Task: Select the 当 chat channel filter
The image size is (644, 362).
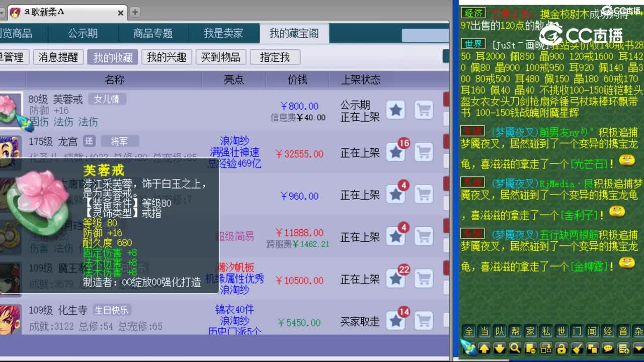Action: [x=485, y=331]
